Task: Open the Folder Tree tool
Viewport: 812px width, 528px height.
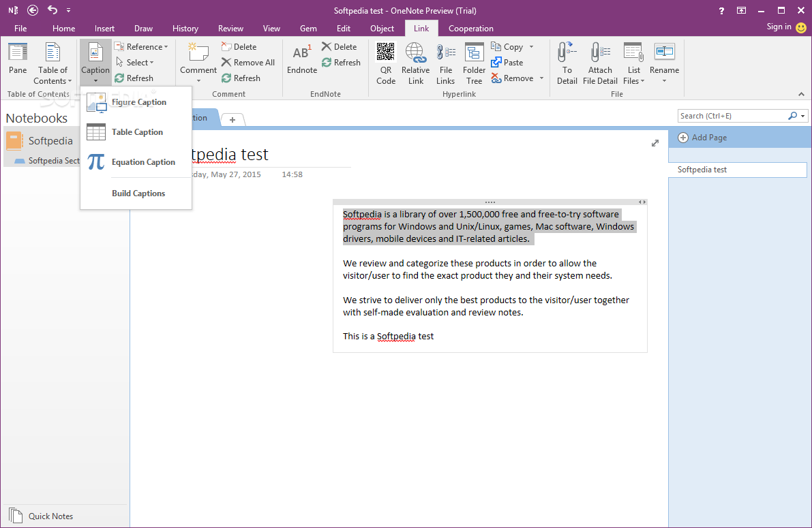Action: 474,63
